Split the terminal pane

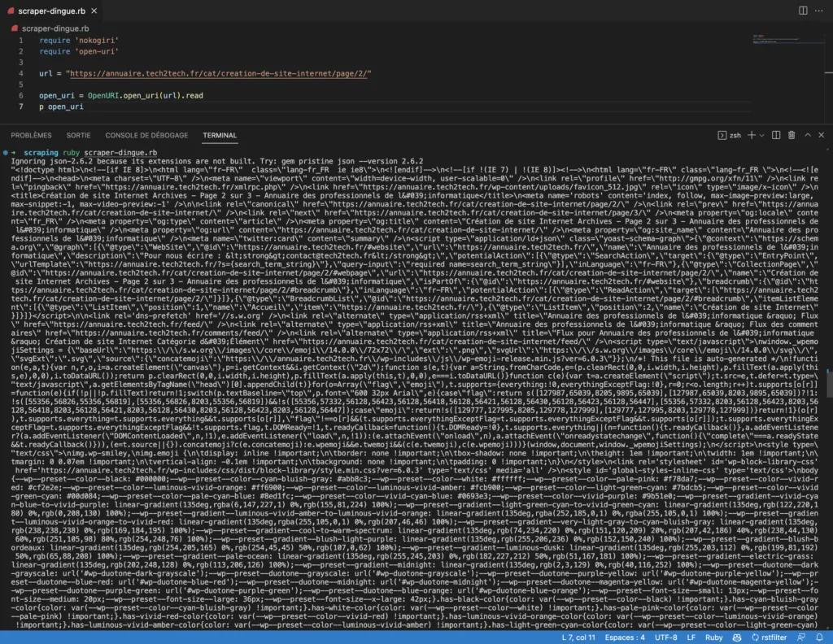[776, 135]
